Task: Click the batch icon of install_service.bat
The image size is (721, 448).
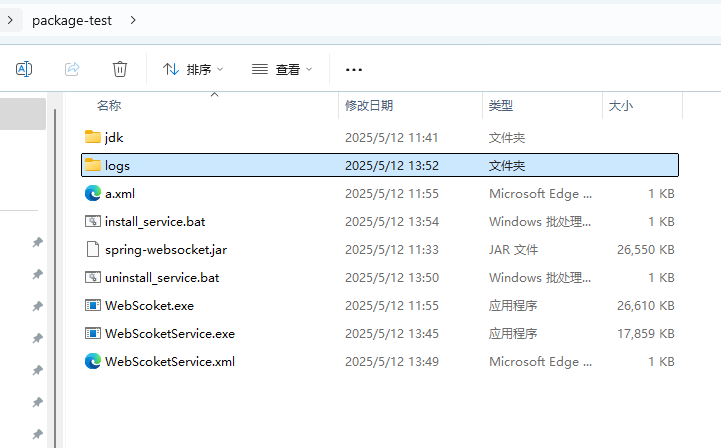Action: click(93, 221)
